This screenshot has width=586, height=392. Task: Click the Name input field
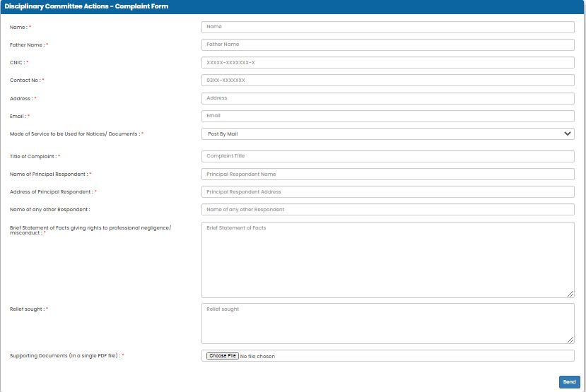coord(387,27)
